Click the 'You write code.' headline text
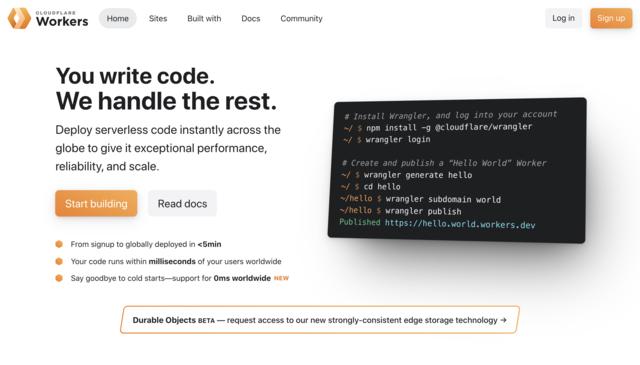The height and width of the screenshot is (365, 640). 136,76
